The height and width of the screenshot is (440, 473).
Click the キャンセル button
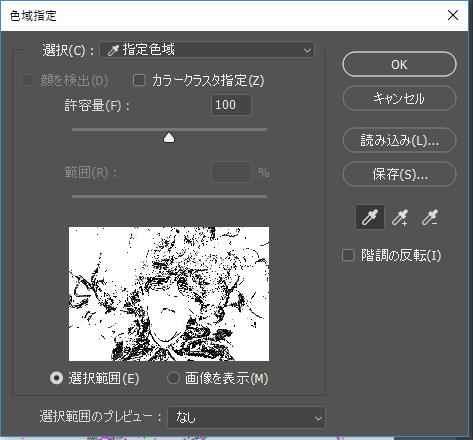399,98
